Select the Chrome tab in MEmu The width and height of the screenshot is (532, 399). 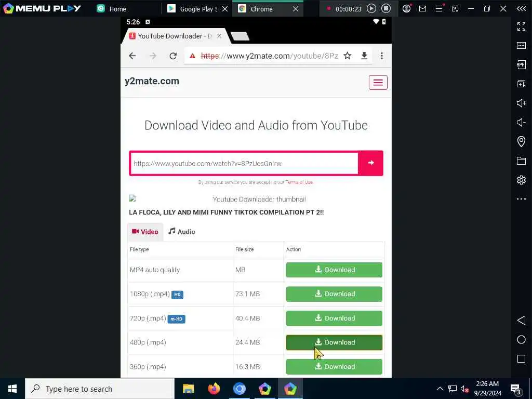coord(261,9)
